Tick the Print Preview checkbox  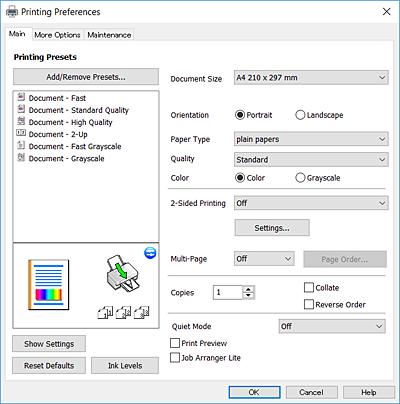point(175,343)
